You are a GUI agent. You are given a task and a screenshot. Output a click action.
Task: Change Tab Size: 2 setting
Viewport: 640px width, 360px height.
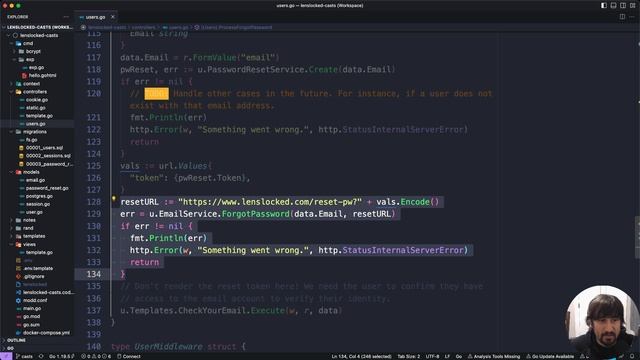(409, 356)
